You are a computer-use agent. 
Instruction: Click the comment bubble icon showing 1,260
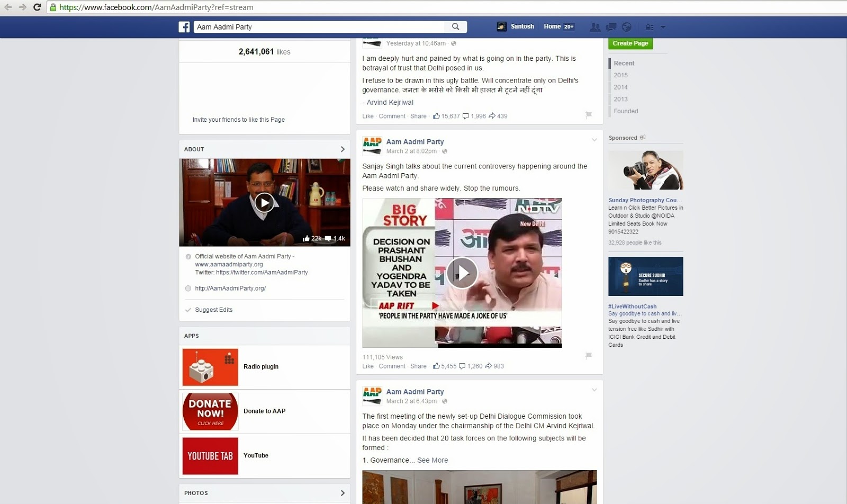462,366
